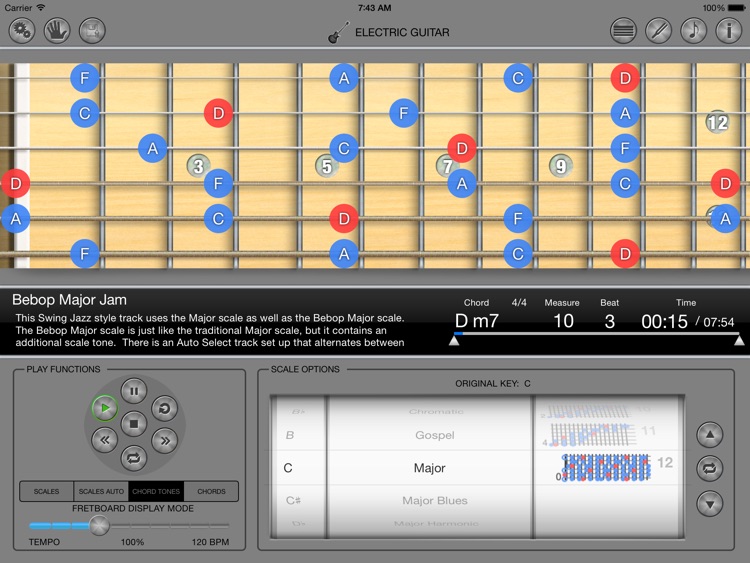
Task: Stop the jam track
Action: [134, 424]
